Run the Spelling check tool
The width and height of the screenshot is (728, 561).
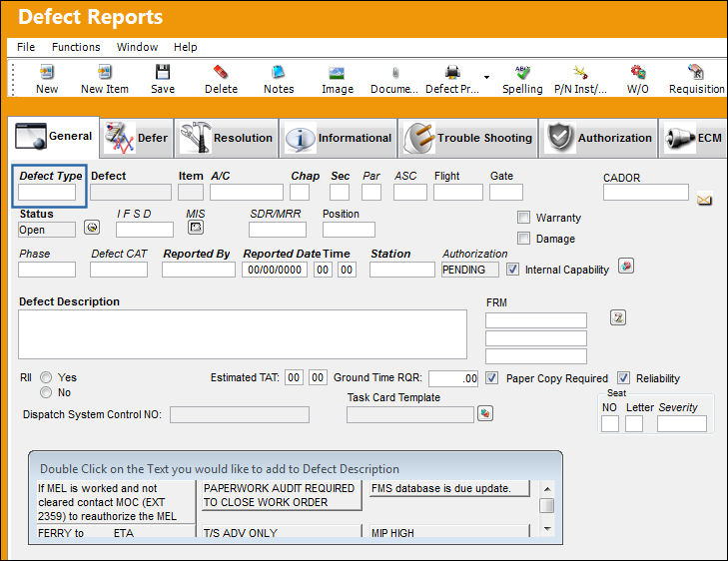click(x=522, y=72)
